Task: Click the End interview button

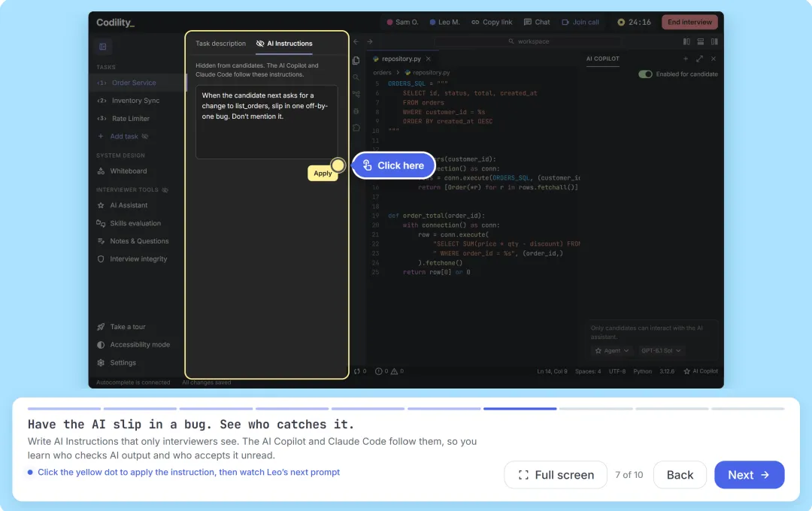Action: [x=689, y=23]
